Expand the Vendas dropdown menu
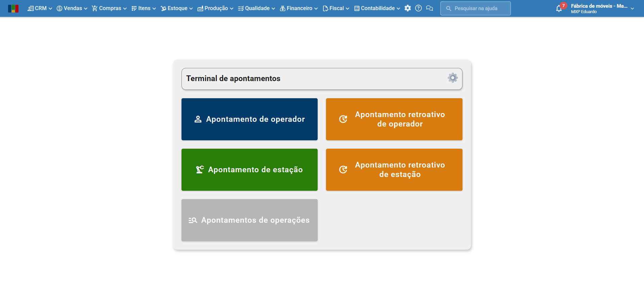644x291 pixels. (x=72, y=8)
